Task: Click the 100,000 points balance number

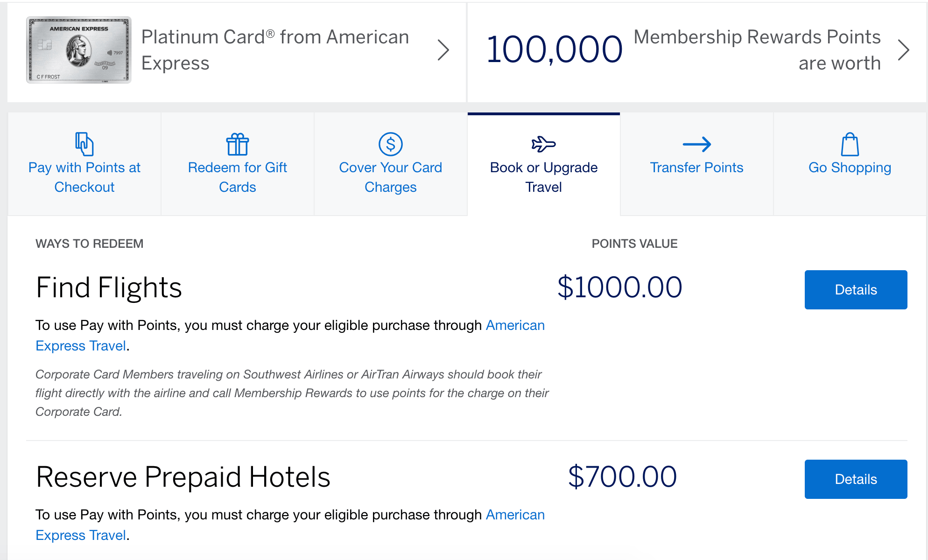Action: click(x=554, y=50)
